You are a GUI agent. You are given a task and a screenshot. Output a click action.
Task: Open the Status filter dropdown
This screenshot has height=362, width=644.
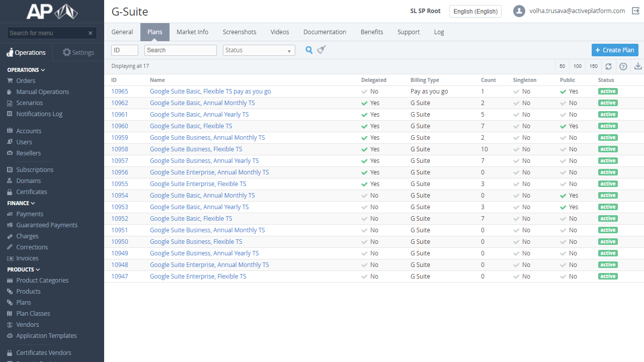pyautogui.click(x=259, y=50)
